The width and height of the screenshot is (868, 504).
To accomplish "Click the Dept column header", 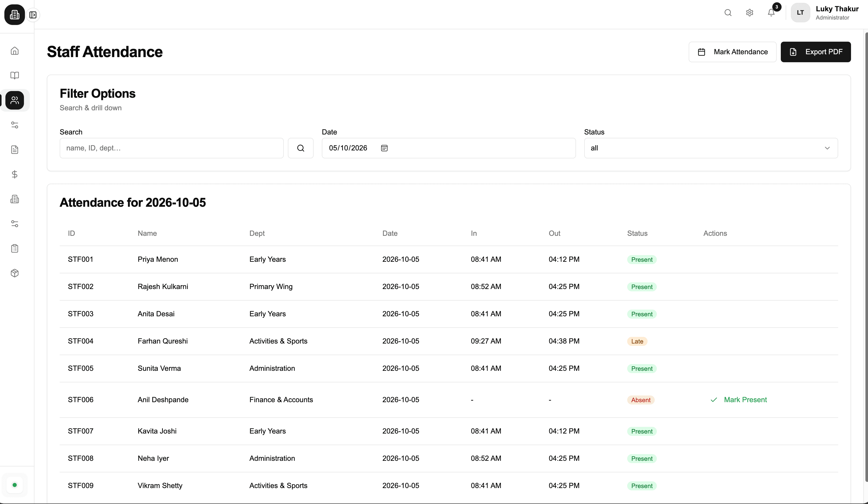I will pyautogui.click(x=257, y=233).
